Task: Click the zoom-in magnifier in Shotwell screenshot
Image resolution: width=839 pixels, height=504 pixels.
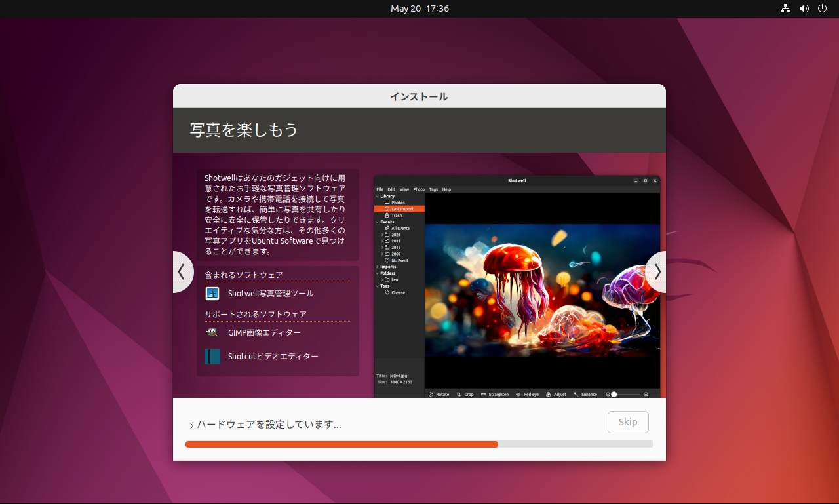Action: click(646, 394)
